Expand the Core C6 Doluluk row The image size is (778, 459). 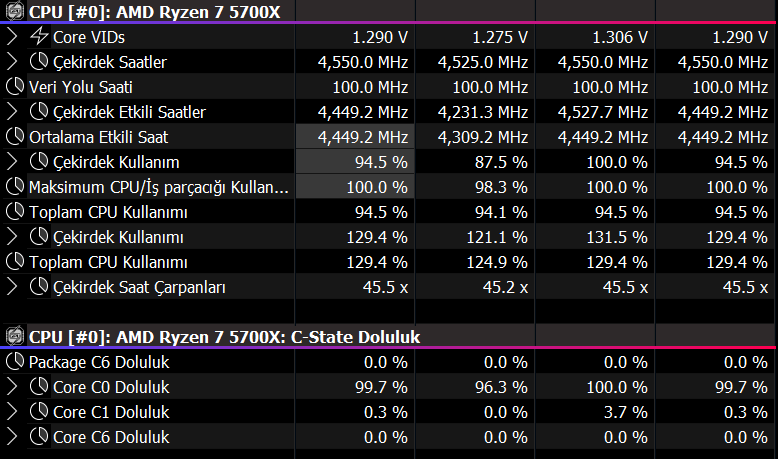point(12,437)
